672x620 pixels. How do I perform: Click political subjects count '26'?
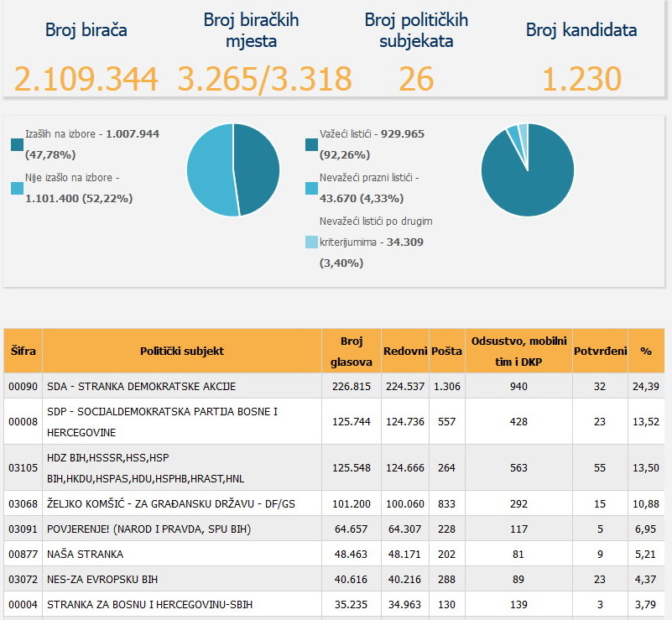click(x=416, y=79)
